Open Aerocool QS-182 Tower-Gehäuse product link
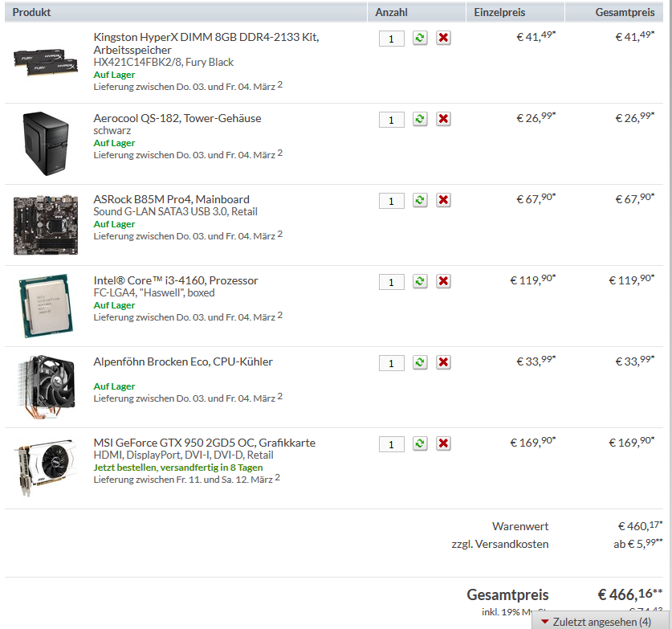 [x=177, y=118]
